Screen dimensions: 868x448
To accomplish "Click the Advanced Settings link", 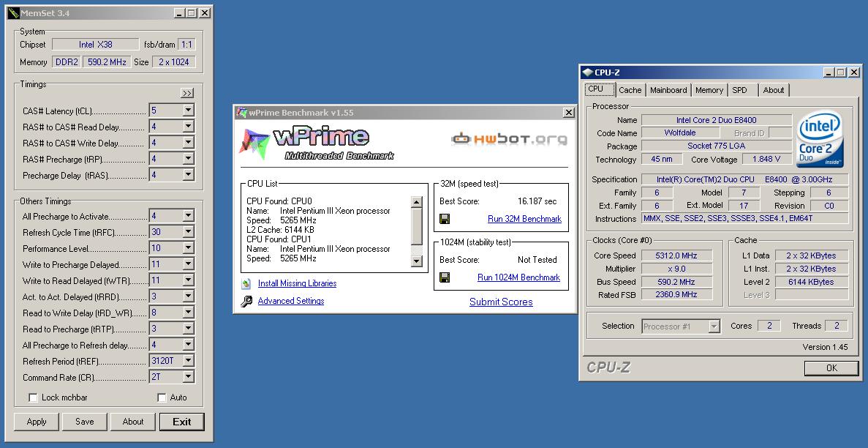I will 291,301.
